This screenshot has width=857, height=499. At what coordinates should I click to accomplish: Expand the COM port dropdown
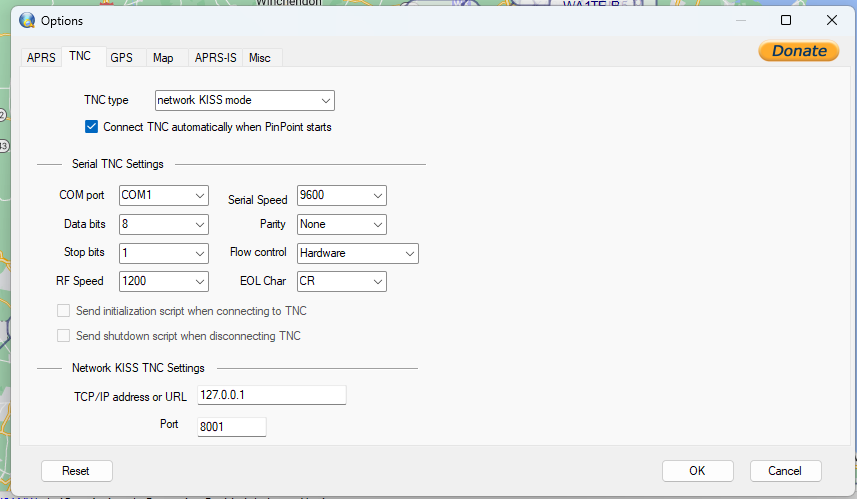coord(163,195)
